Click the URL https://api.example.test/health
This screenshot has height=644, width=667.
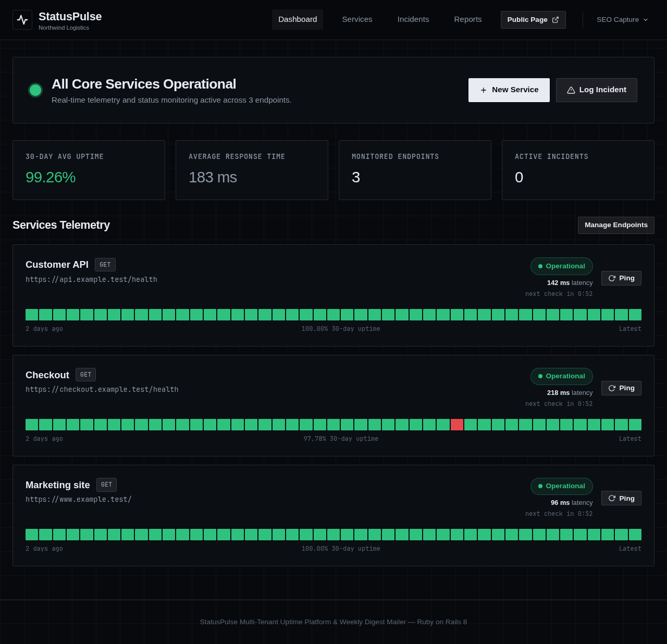tap(91, 280)
